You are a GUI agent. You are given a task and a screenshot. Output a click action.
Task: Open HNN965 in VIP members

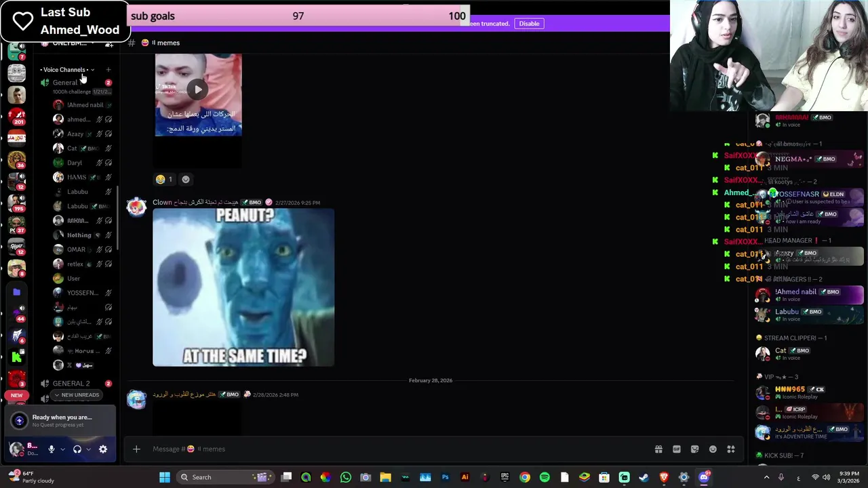pyautogui.click(x=808, y=392)
